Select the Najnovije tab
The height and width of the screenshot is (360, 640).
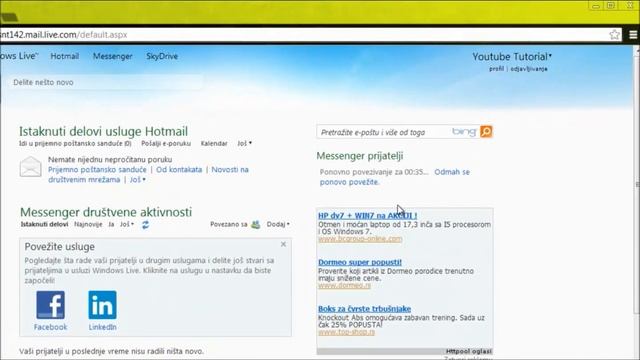coord(88,224)
